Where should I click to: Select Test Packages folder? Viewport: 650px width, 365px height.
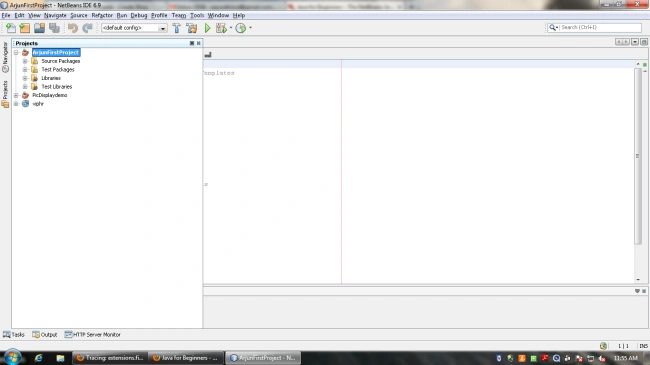click(x=58, y=70)
